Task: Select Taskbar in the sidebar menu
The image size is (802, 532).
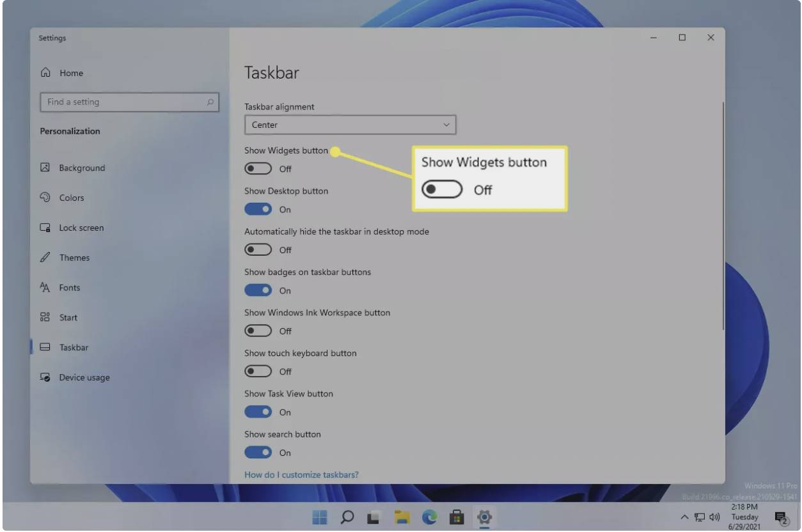Action: point(74,347)
